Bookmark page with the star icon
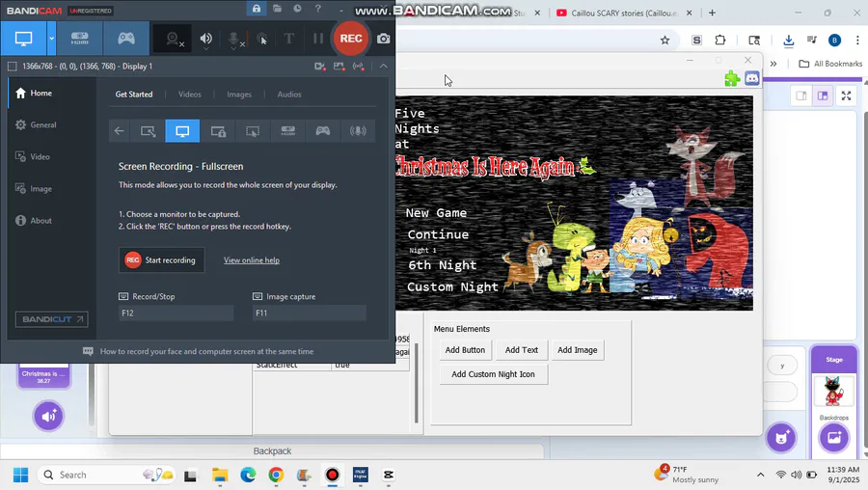The width and height of the screenshot is (868, 490). pos(665,40)
